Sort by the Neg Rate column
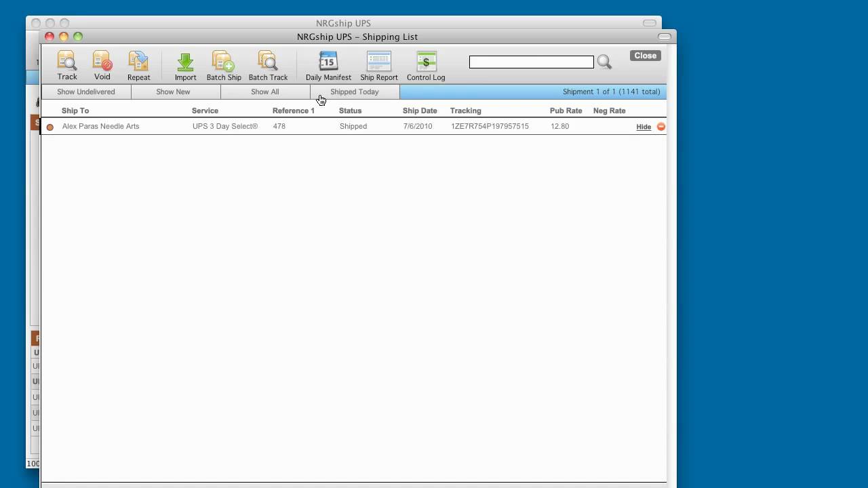868x488 pixels. 609,110
